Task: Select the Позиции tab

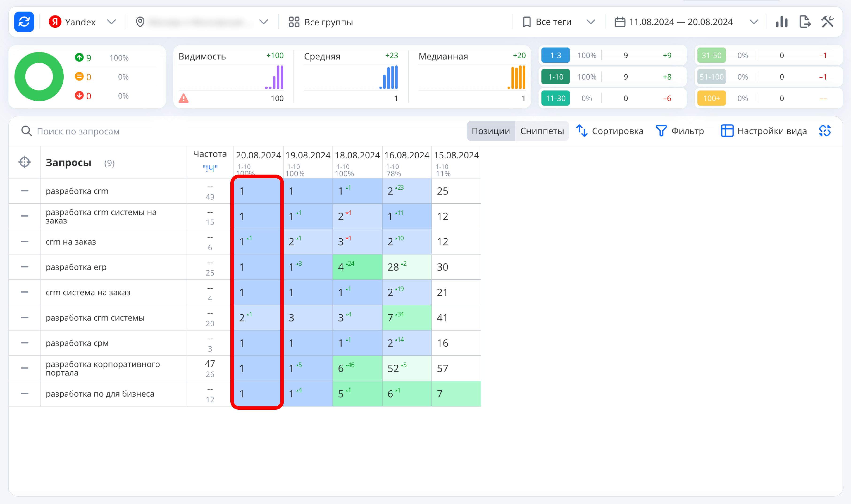Action: (490, 131)
